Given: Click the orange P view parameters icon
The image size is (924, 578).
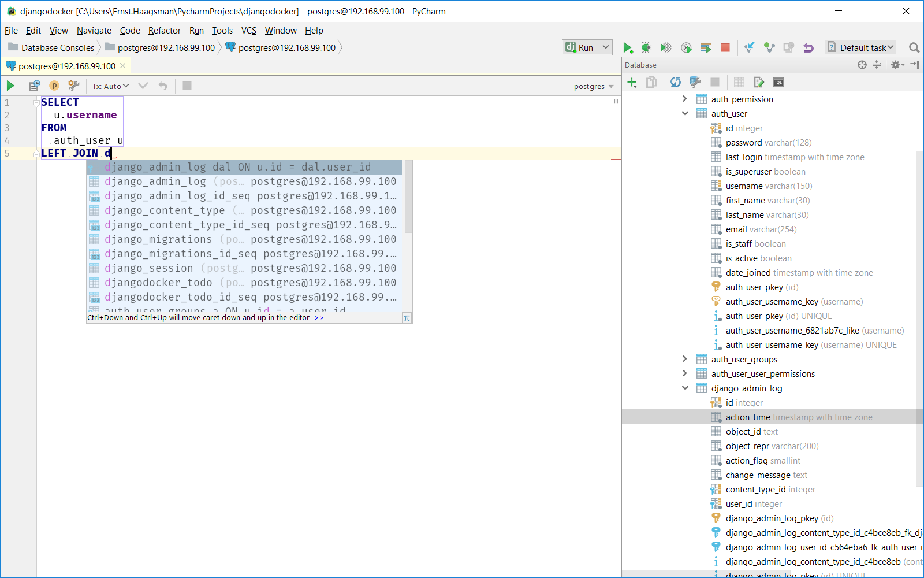Looking at the screenshot, I should point(54,86).
